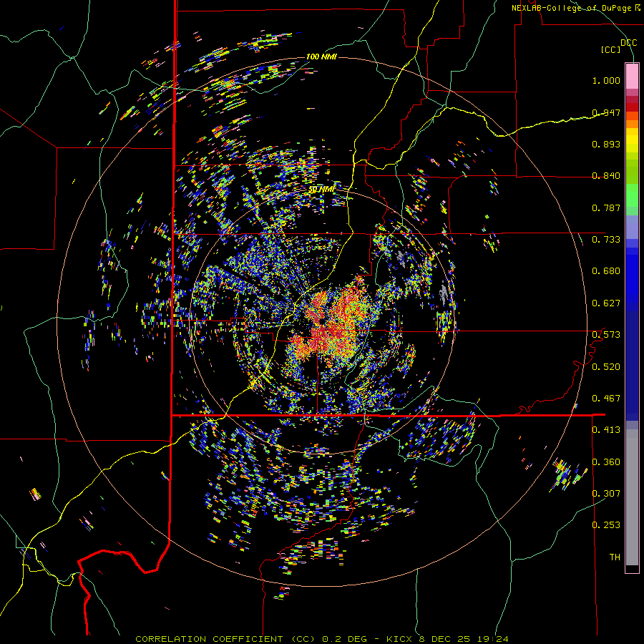Click the 0.733 legend value
Viewport: 644px width, 644px height.
606,240
